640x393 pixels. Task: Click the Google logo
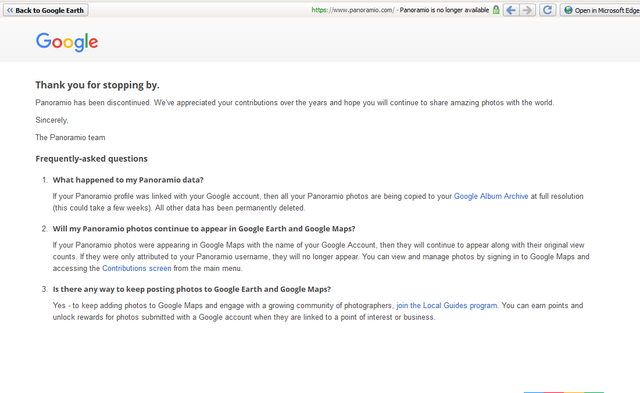(67, 42)
